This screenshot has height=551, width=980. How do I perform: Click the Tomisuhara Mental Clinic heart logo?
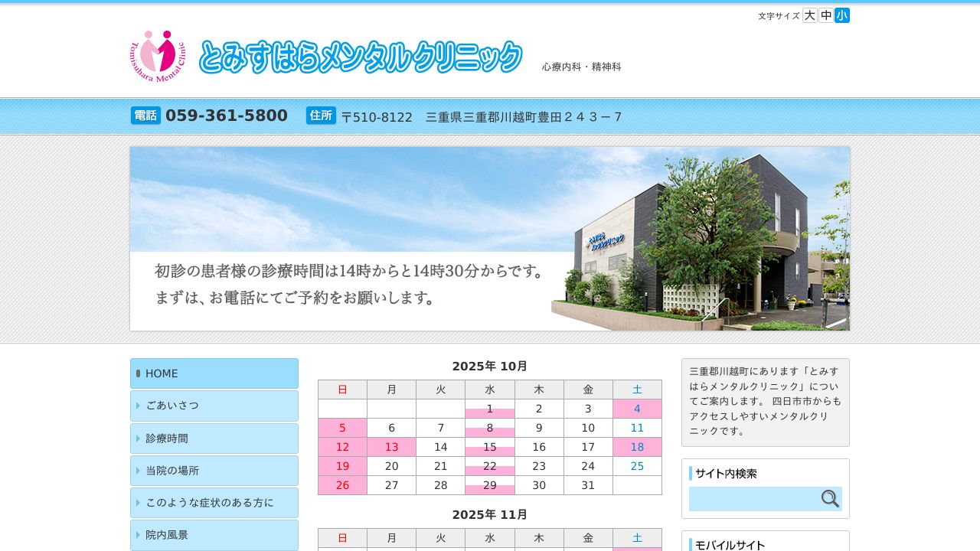(158, 56)
